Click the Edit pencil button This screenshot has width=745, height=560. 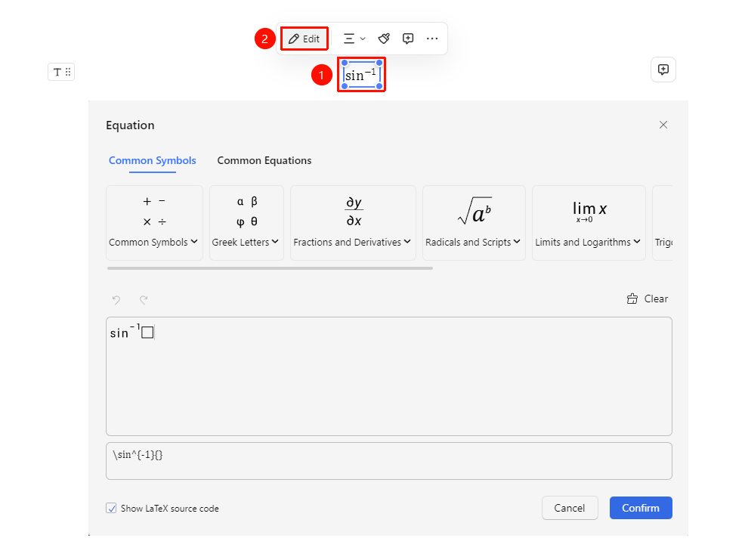coord(304,39)
